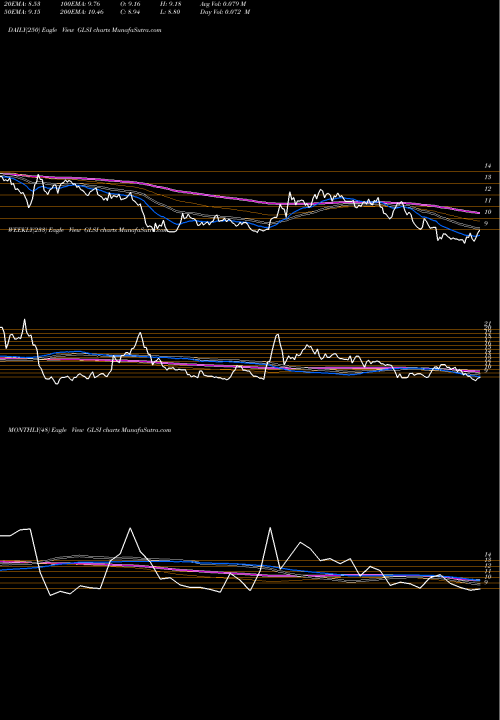Click the MONTHLY(48) Eagle View chart title
500x720 pixels.
(x=90, y=430)
